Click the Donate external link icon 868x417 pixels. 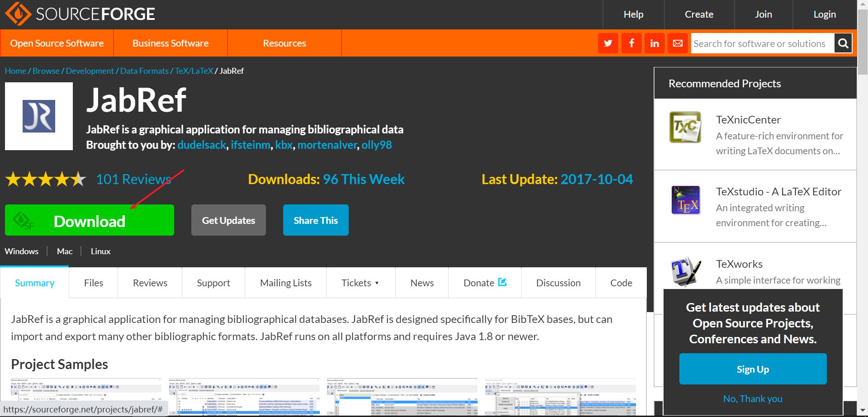pyautogui.click(x=502, y=282)
